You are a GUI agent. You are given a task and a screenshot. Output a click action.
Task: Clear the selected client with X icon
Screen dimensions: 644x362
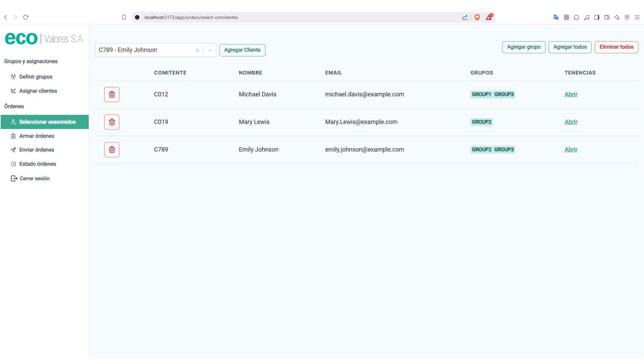coord(197,50)
